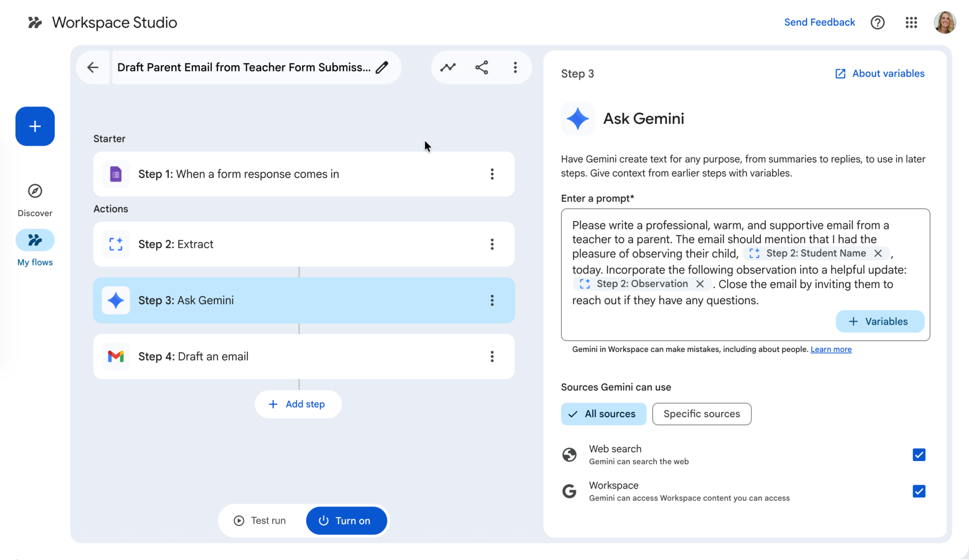
Task: Open the Discover compass icon
Action: tap(35, 191)
